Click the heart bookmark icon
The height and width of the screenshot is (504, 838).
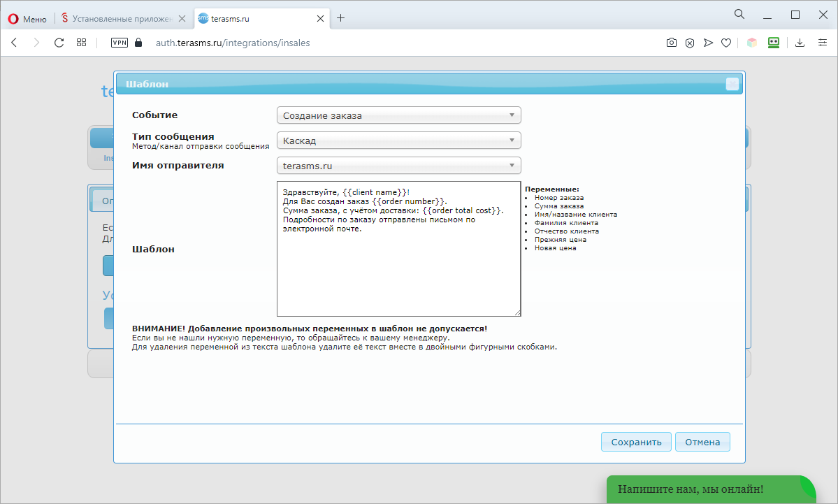[x=726, y=43]
